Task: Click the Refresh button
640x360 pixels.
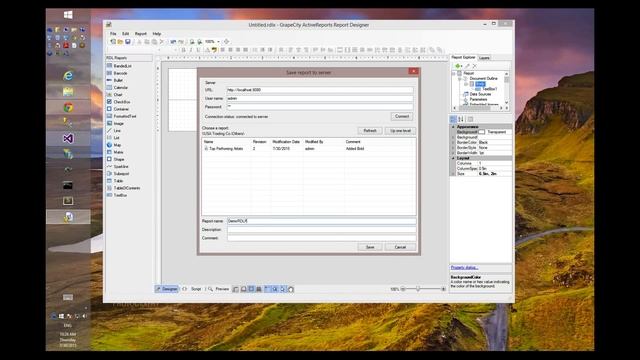Action: click(x=370, y=131)
